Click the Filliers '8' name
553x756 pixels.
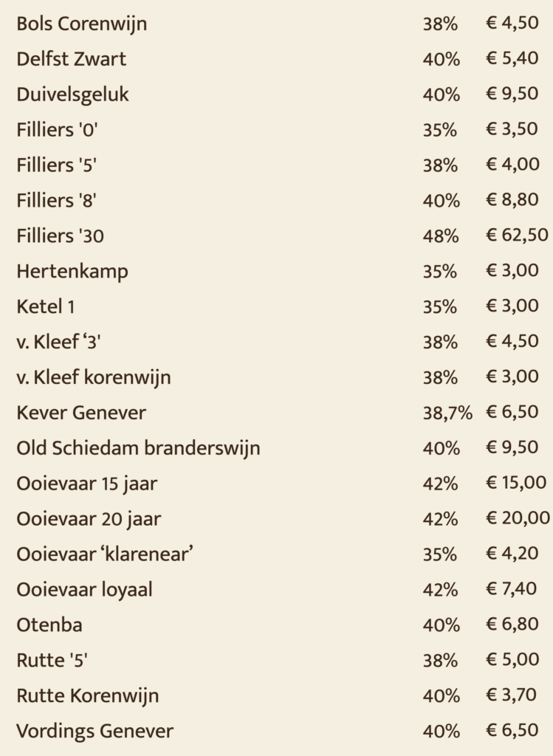pyautogui.click(x=56, y=200)
